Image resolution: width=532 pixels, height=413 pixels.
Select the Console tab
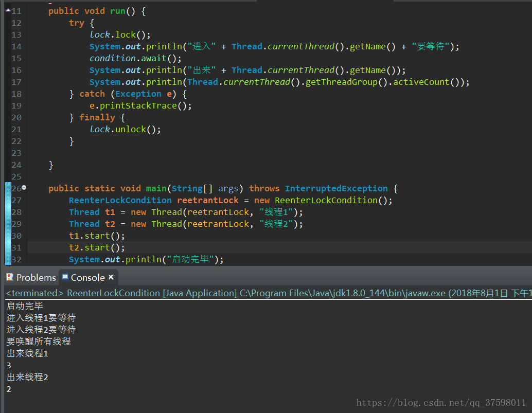click(88, 277)
